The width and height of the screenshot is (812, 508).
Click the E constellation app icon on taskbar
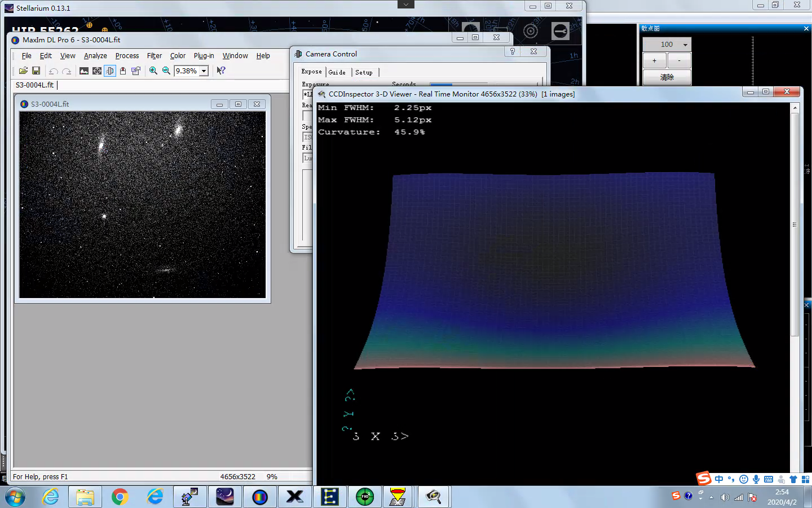tap(329, 497)
